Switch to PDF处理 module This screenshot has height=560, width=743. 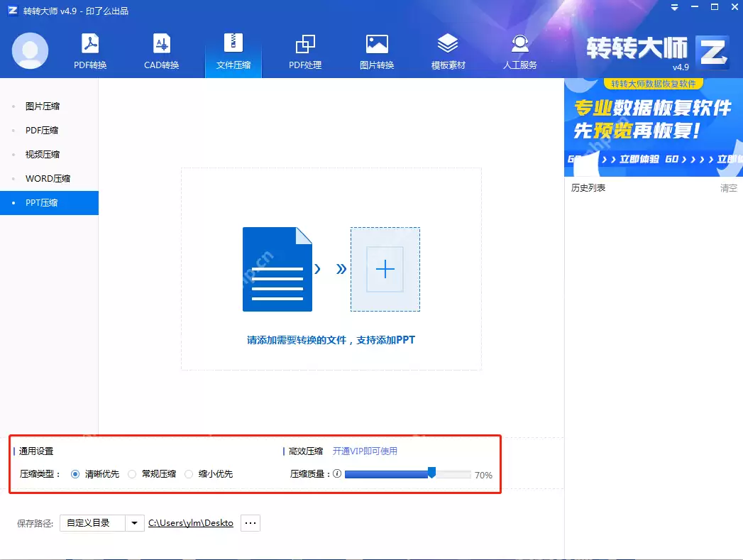coord(305,50)
